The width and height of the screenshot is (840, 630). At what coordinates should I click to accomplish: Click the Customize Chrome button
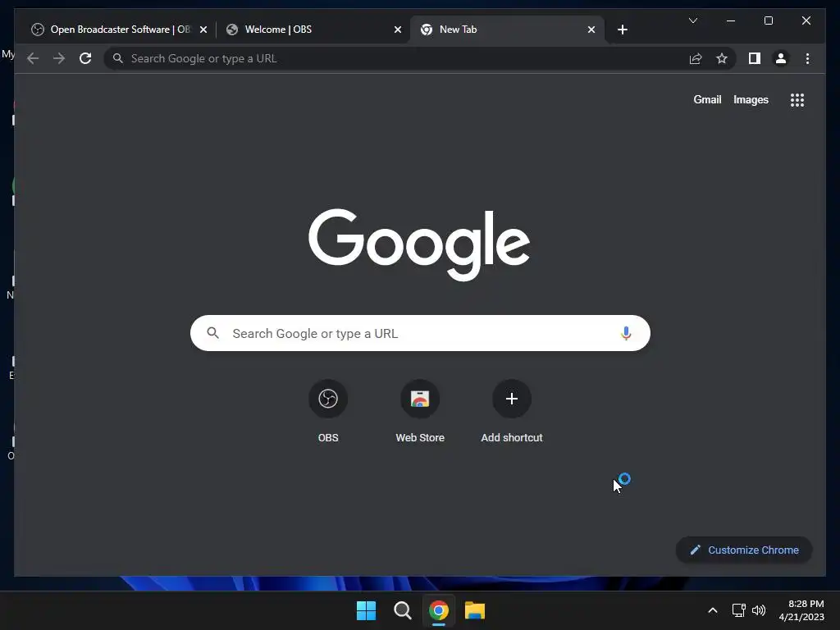[743, 550]
